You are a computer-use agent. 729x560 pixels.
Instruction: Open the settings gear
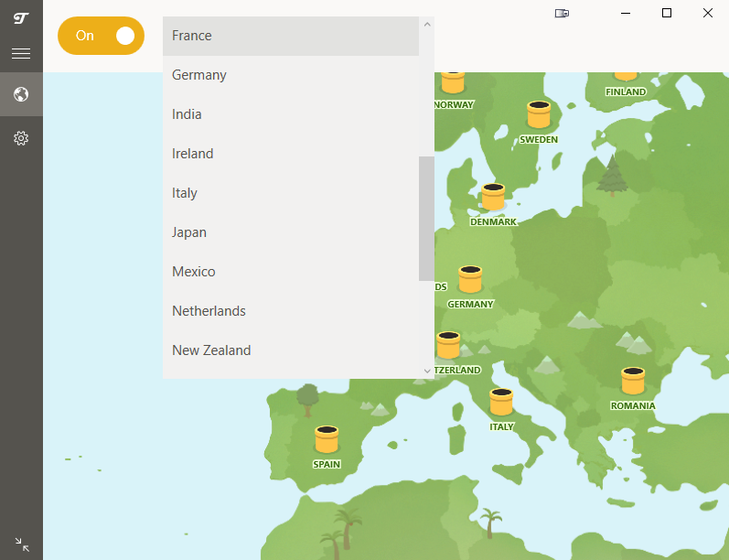click(21, 138)
